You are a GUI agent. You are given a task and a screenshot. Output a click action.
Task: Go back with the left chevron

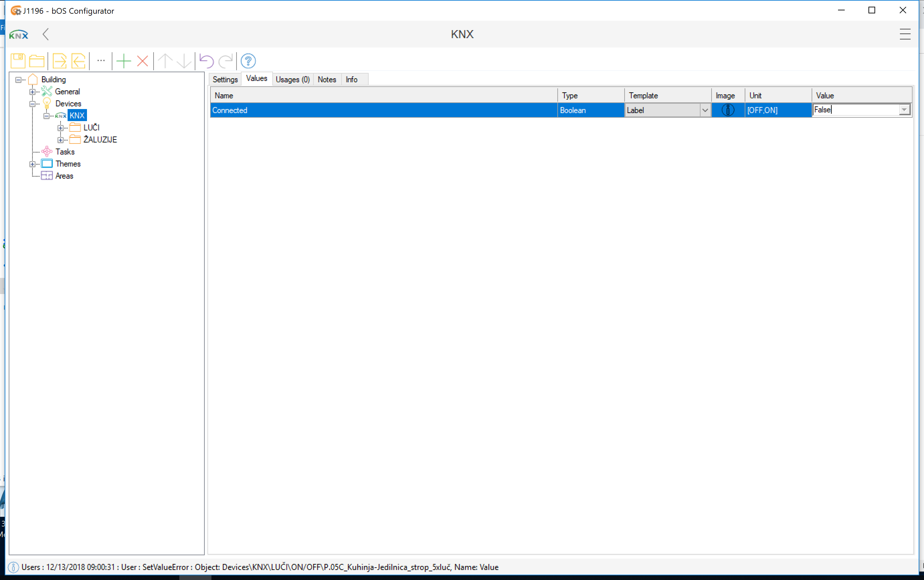[x=46, y=34]
